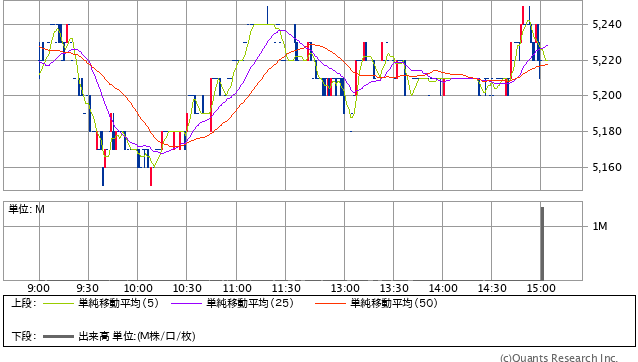
Task: Click the 11:00 time axis label
Action: pos(237,288)
